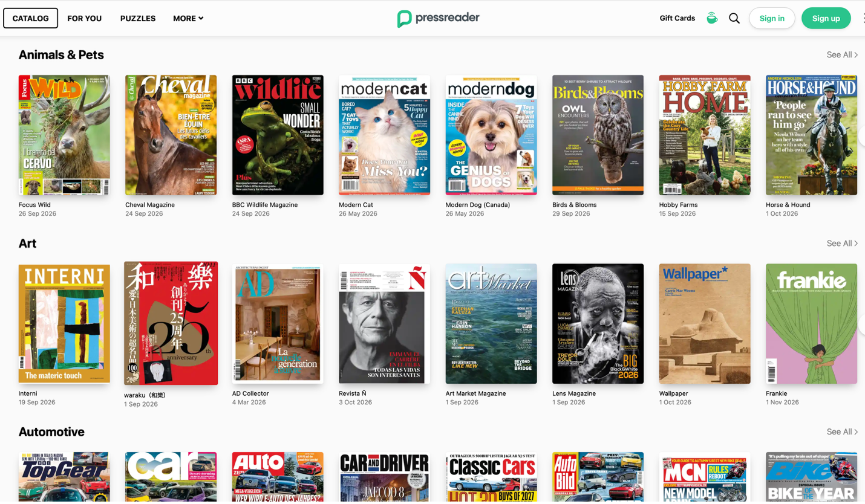Click the 'Modern Dog (Canada)' title text
The width and height of the screenshot is (865, 504).
tap(478, 205)
